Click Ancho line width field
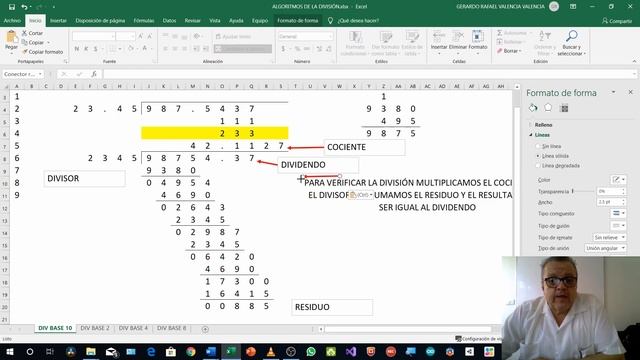This screenshot has height=360, width=640. point(608,202)
